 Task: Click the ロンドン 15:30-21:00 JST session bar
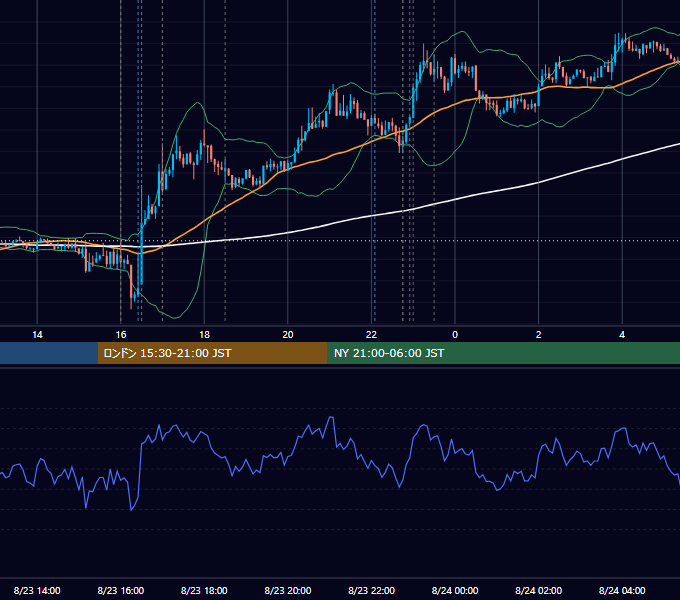click(212, 353)
